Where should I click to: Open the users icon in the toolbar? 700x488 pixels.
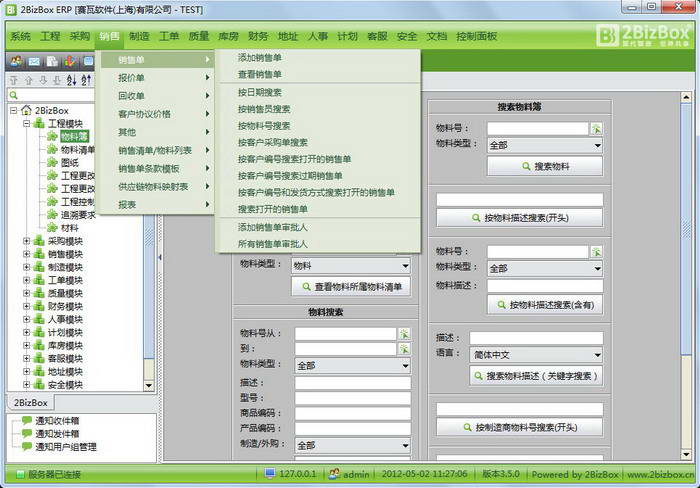(x=17, y=61)
